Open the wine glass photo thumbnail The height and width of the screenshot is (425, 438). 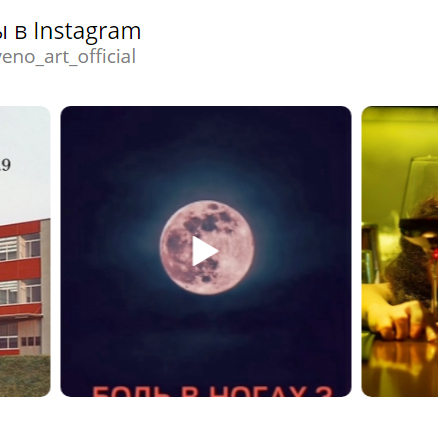[x=400, y=251]
